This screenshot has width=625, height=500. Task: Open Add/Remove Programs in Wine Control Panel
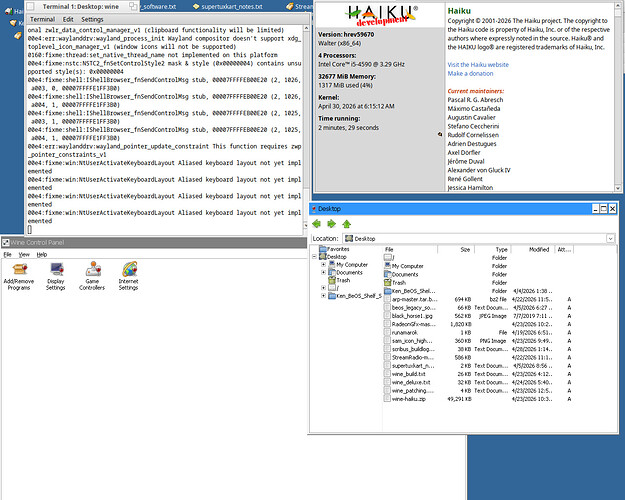click(19, 276)
